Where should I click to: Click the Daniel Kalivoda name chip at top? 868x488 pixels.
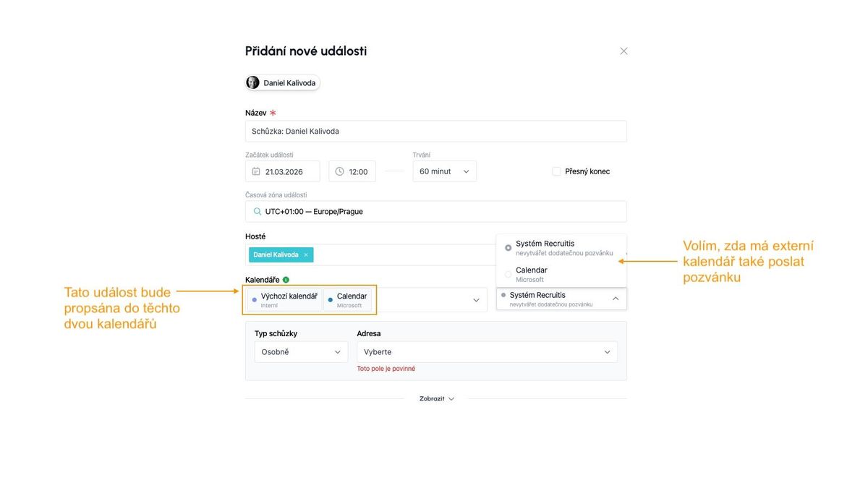(x=289, y=83)
